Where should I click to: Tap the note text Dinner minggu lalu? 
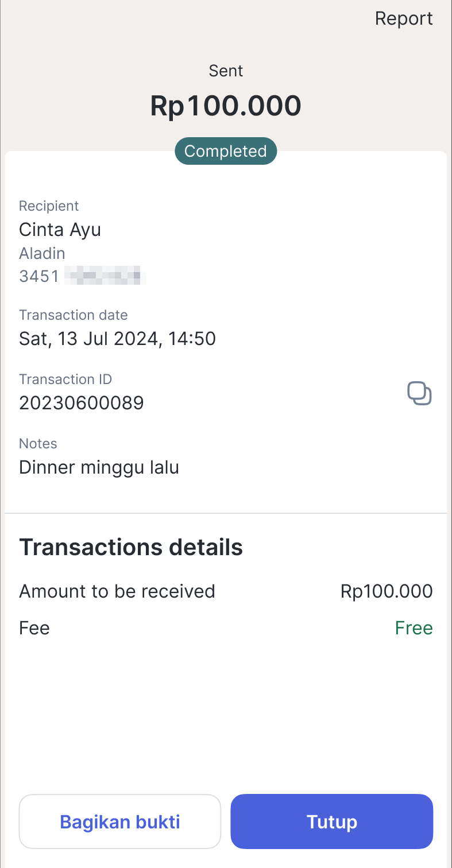pyautogui.click(x=99, y=467)
